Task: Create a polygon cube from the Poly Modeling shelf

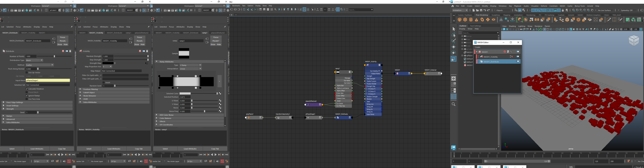Action: tap(465, 20)
